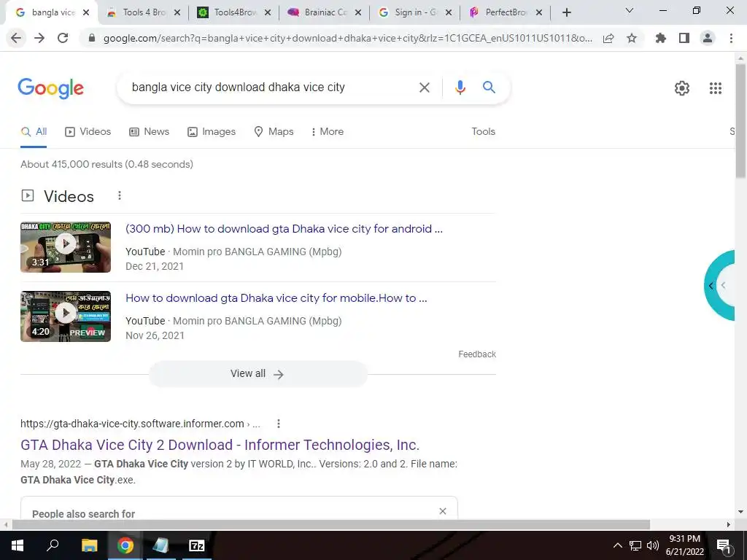
Task: Click the taskbar clock showing 9:31 PM
Action: [x=684, y=545]
